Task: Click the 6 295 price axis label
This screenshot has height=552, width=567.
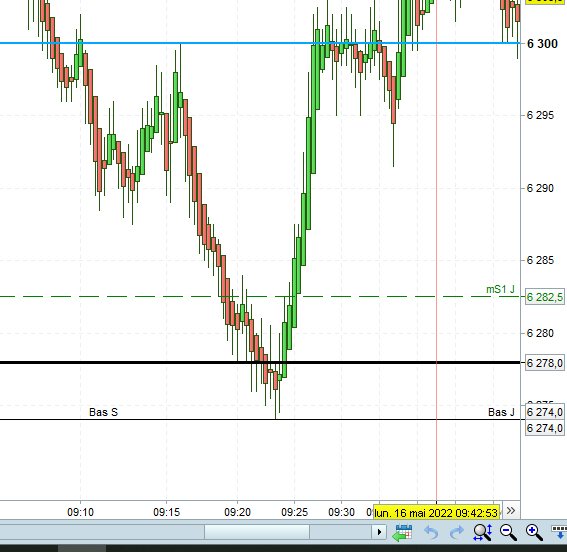Action: point(540,115)
